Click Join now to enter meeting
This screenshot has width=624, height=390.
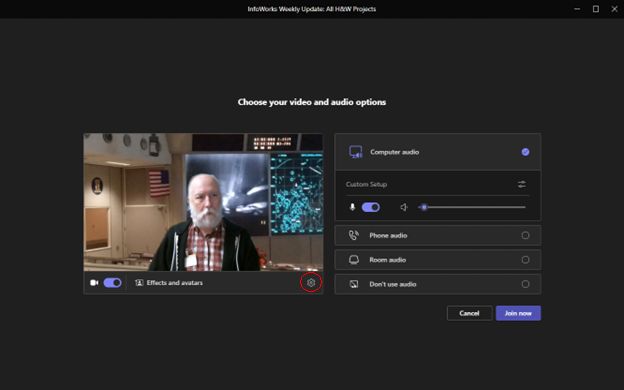pyautogui.click(x=518, y=313)
